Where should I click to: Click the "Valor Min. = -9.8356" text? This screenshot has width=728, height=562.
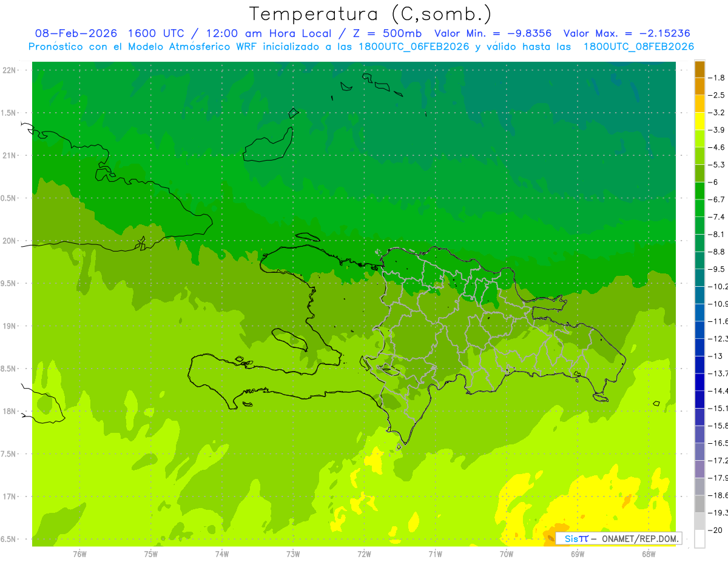(x=493, y=33)
